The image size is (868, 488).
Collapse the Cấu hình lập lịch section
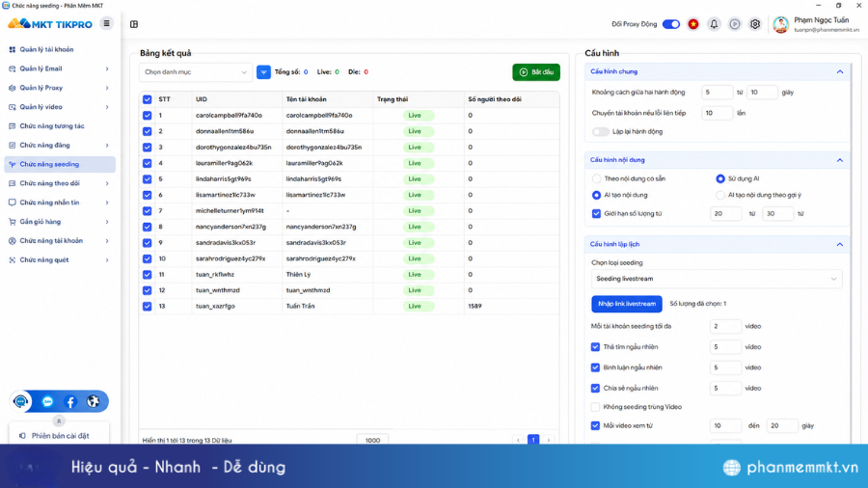(x=840, y=245)
